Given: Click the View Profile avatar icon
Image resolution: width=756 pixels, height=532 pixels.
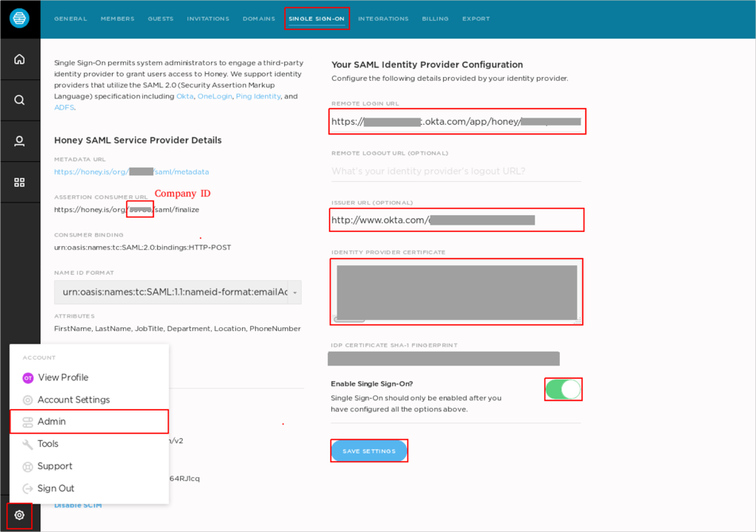Looking at the screenshot, I should [28, 378].
